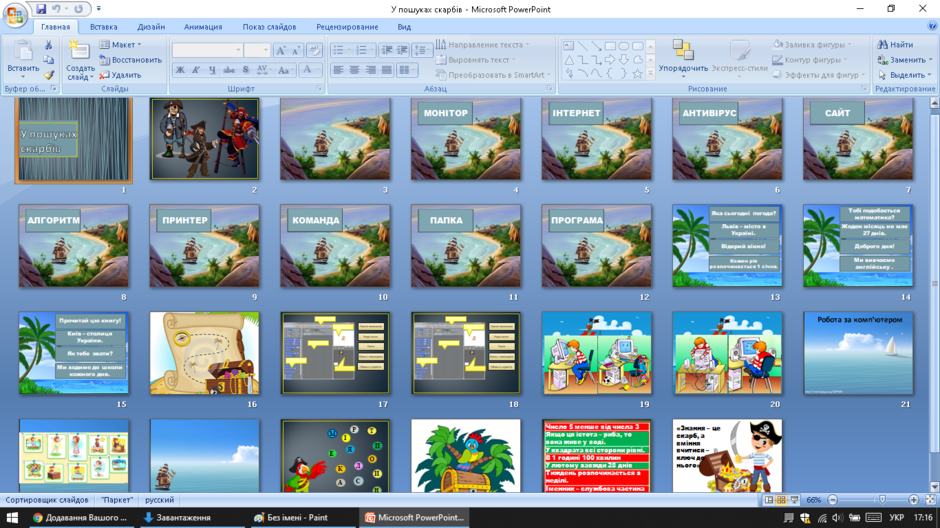Switch to Дизайн tab
Image resolution: width=940 pixels, height=528 pixels.
coord(151,27)
